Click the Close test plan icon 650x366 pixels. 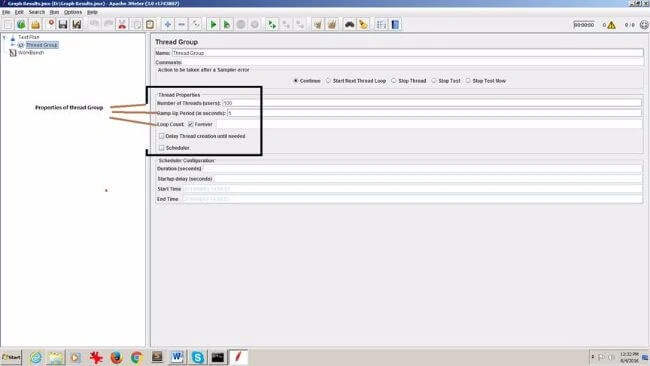pos(51,24)
